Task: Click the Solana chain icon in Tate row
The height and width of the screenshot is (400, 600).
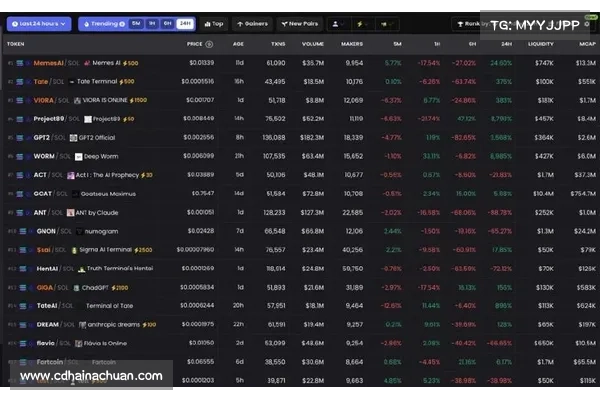Action: 20,82
